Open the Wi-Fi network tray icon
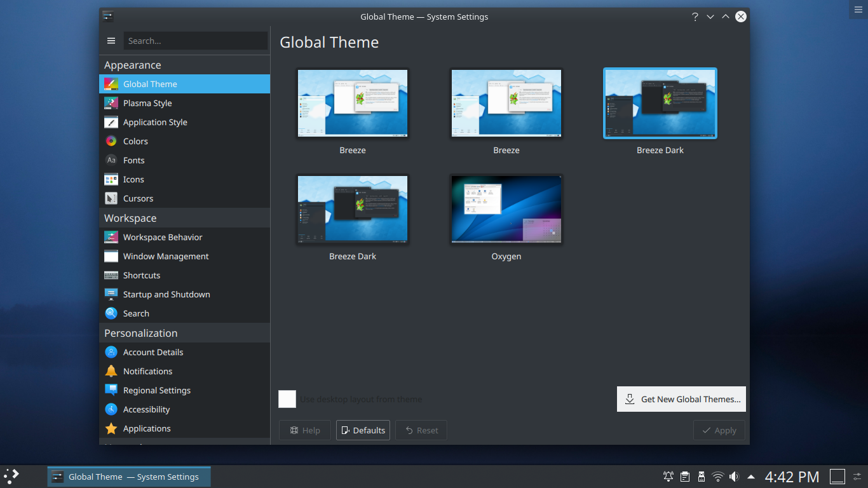Image resolution: width=868 pixels, height=488 pixels. [x=718, y=477]
